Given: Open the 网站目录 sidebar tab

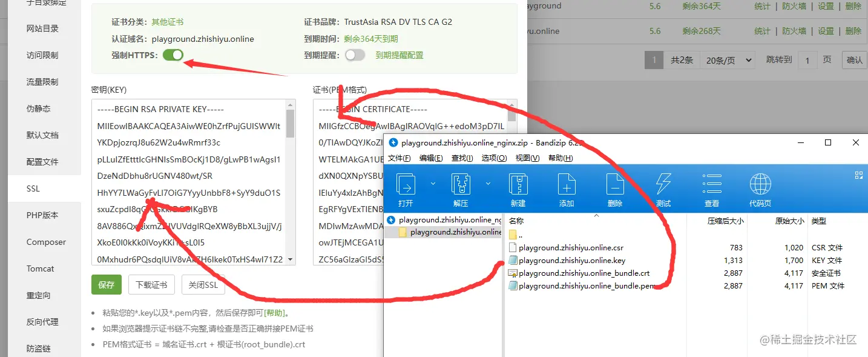Looking at the screenshot, I should (44, 28).
